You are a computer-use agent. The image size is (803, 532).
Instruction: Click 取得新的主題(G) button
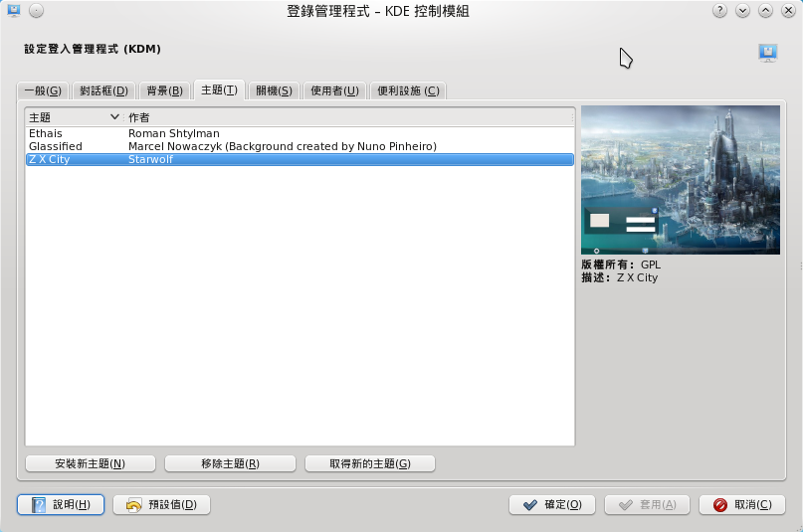click(x=370, y=463)
